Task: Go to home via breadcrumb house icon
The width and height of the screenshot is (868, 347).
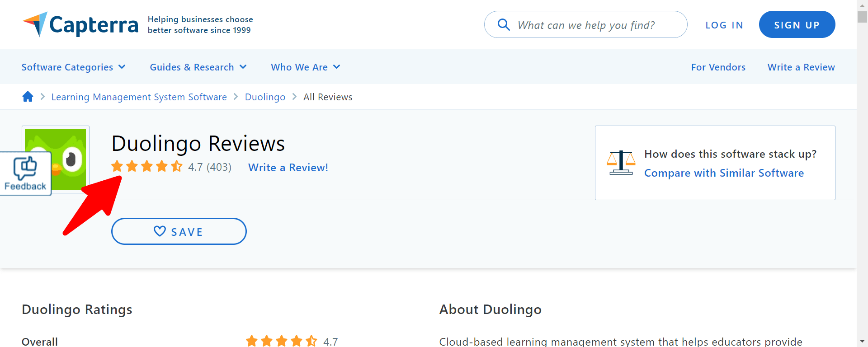Action: click(x=28, y=97)
